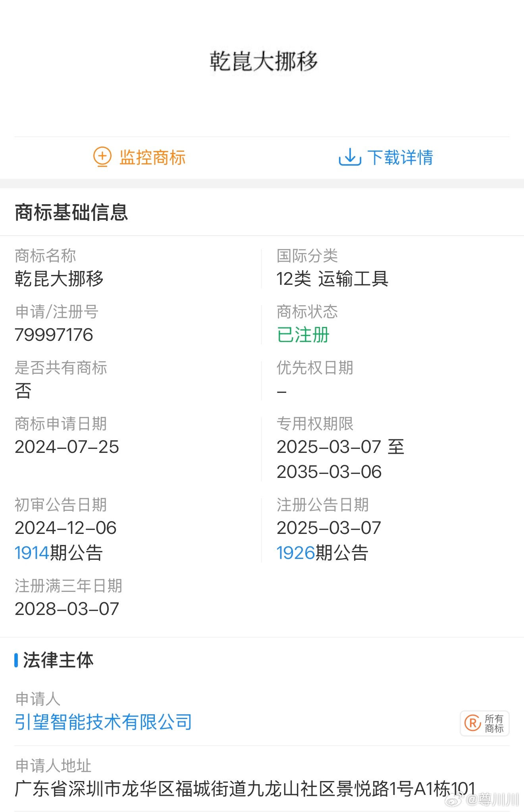Click the 注册满三年日期 label

tap(68, 586)
